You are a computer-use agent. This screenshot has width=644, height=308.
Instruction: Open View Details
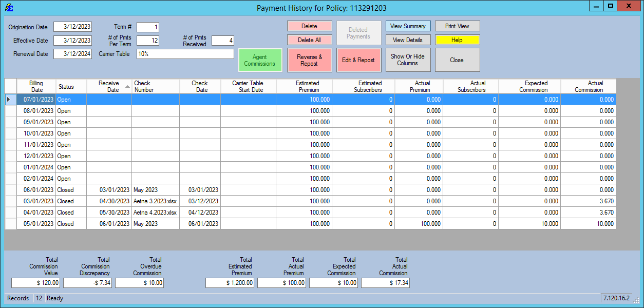[x=408, y=40]
